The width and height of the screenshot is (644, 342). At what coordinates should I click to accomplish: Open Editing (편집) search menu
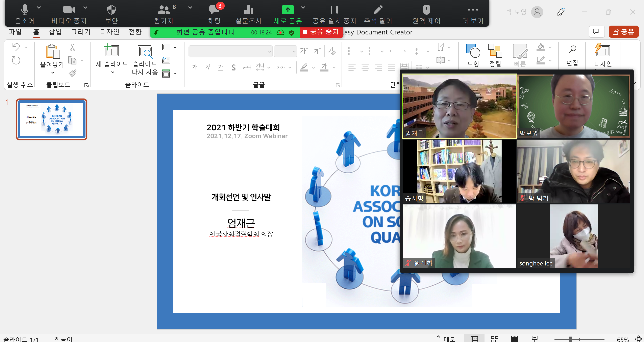click(x=572, y=55)
